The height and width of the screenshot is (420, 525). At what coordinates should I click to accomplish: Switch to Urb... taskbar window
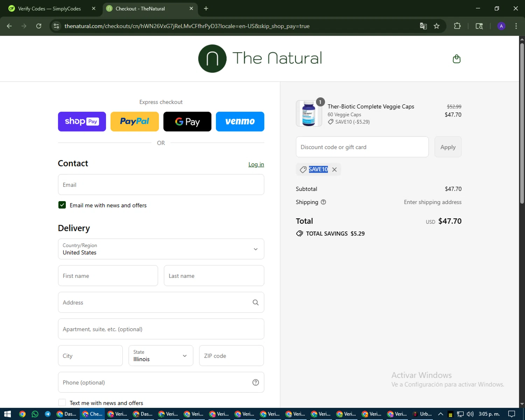(x=422, y=414)
